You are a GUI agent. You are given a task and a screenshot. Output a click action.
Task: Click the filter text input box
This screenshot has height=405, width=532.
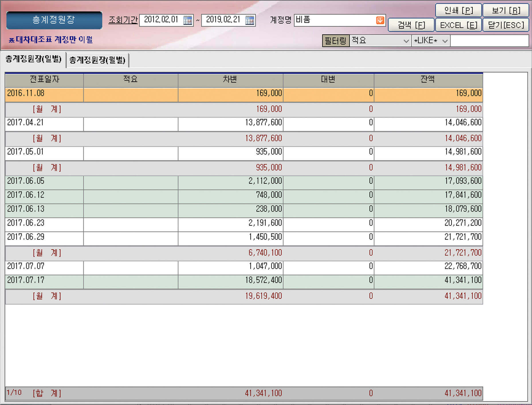tap(489, 41)
